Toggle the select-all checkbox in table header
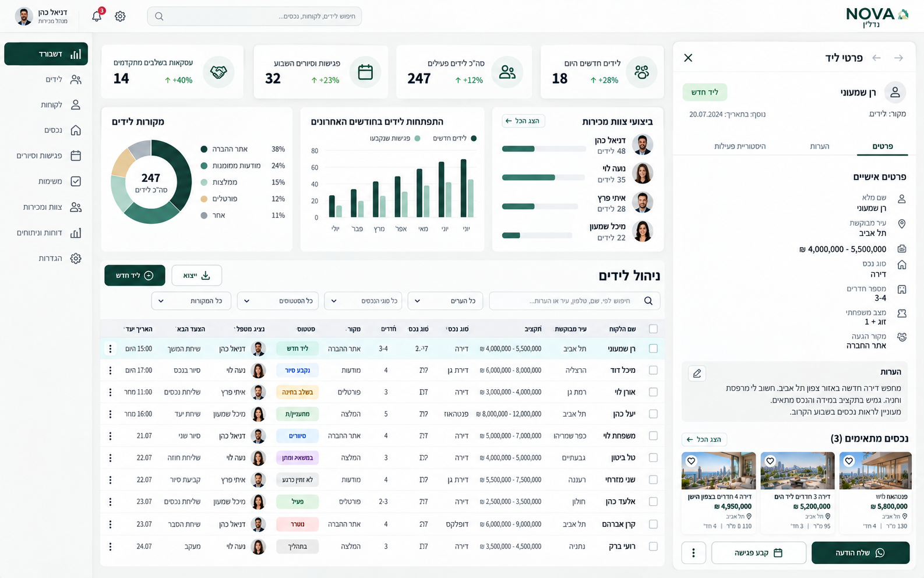 (x=653, y=329)
